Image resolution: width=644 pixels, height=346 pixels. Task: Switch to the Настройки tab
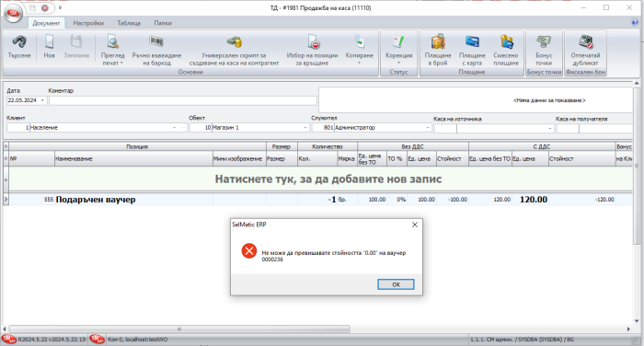coord(88,23)
